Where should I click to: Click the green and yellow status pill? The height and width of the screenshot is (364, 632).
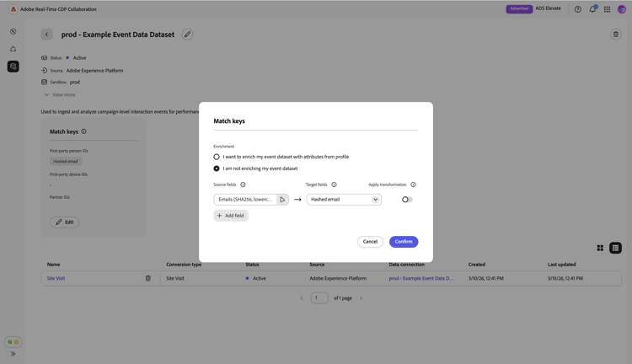pyautogui.click(x=13, y=342)
